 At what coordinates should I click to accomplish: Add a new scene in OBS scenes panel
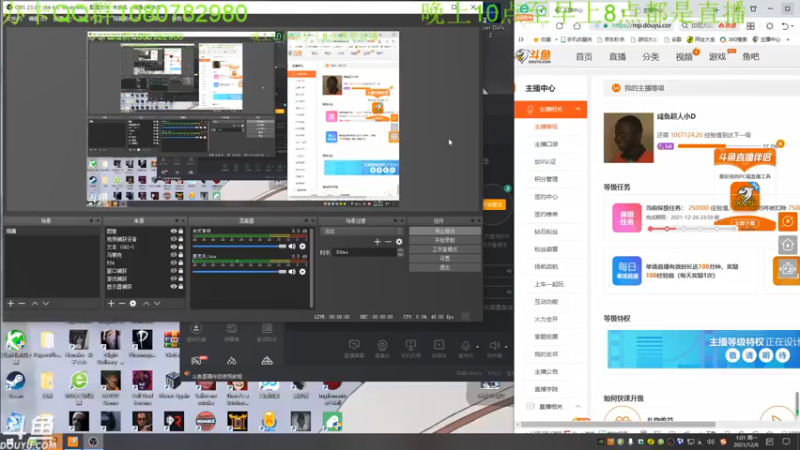(11, 304)
